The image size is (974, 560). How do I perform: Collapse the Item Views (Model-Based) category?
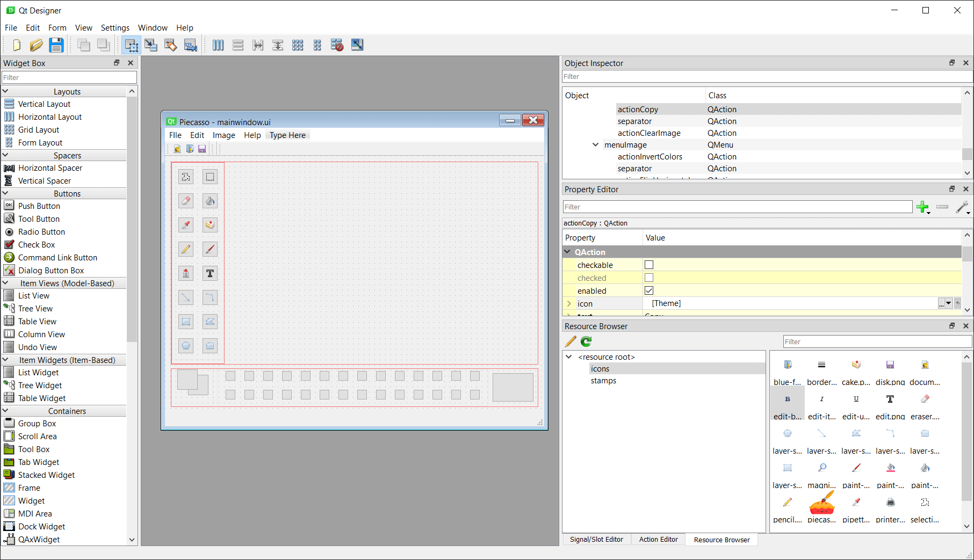point(5,283)
